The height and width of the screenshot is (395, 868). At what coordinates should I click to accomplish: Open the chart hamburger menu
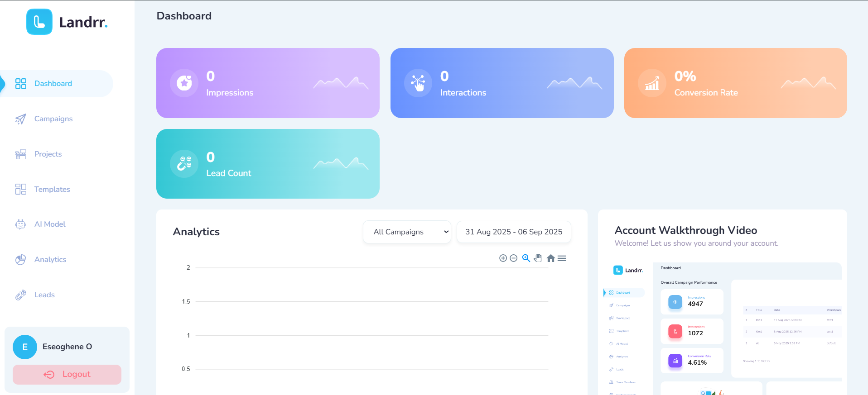click(562, 258)
